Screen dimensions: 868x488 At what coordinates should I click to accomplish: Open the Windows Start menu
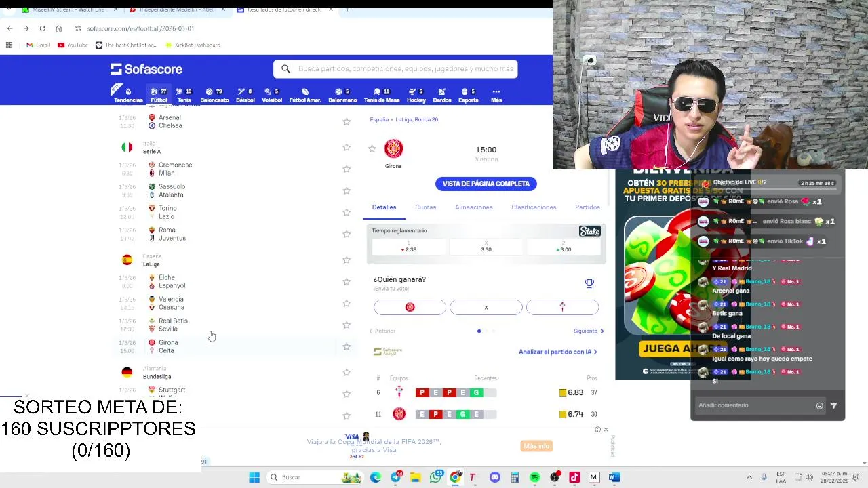[x=254, y=477]
